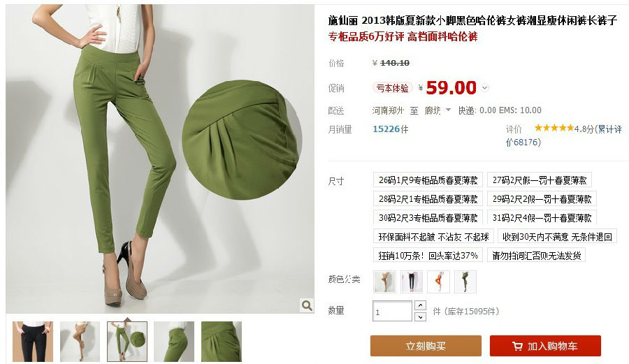Choose size 27码2尺 option
Viewport: 629px width, 364px height.
click(540, 180)
